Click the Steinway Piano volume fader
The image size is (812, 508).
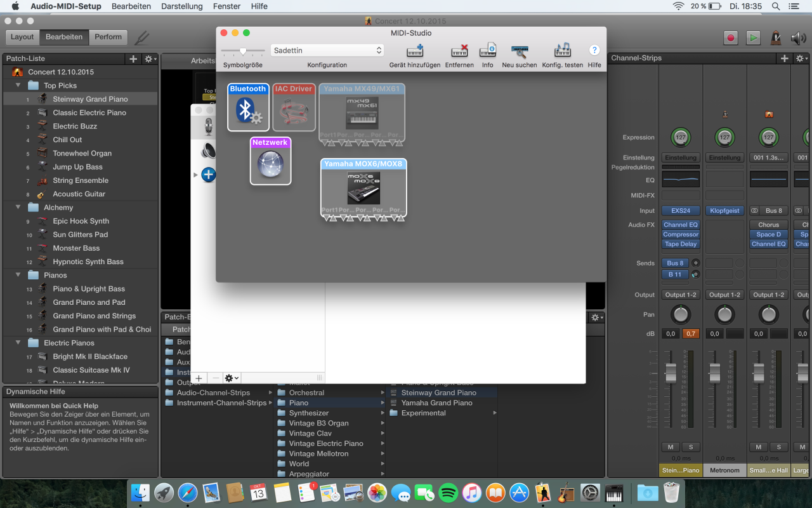[x=671, y=372]
